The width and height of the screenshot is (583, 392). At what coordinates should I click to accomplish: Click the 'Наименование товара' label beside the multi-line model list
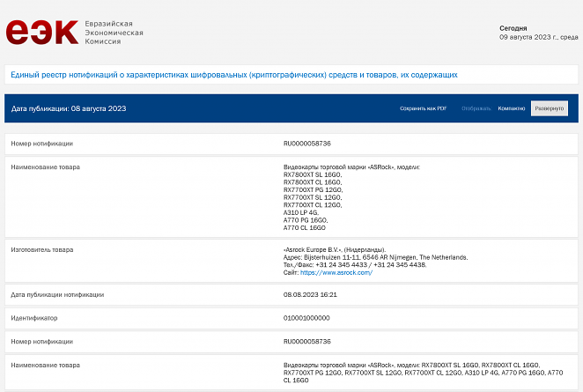(45, 167)
